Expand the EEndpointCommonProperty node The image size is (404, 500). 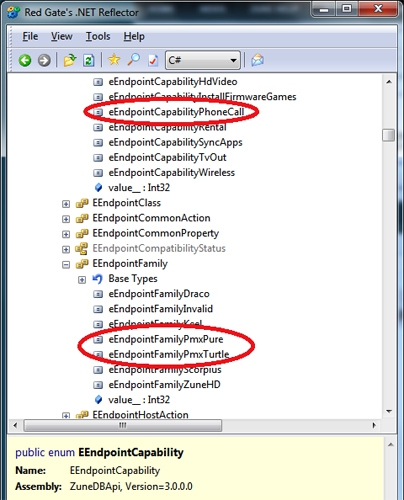click(66, 234)
